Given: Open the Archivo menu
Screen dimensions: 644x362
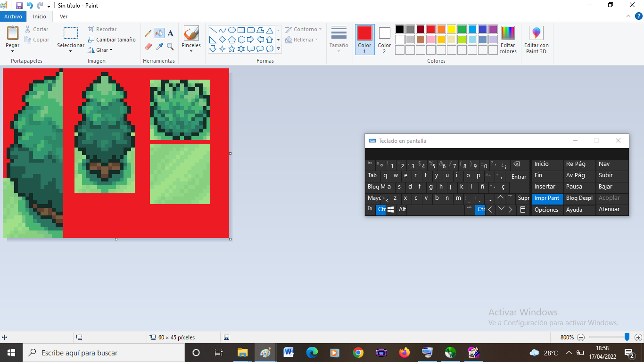Looking at the screenshot, I should point(13,16).
